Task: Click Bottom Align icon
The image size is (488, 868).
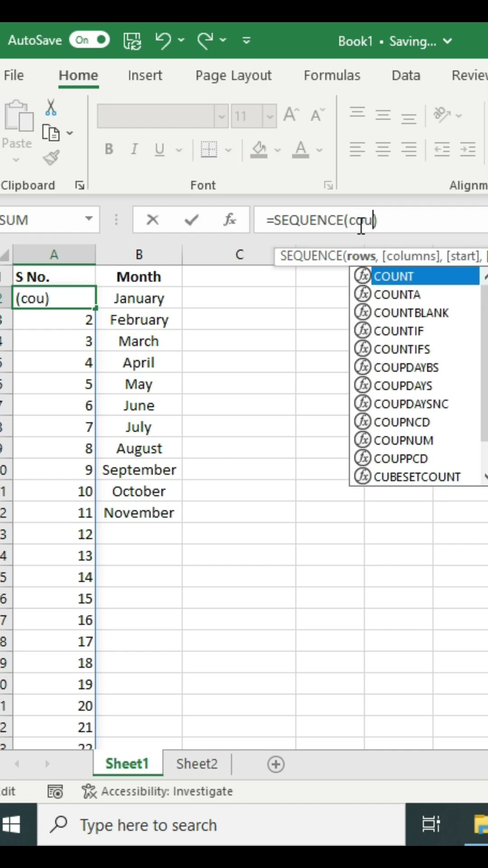Action: [x=409, y=118]
